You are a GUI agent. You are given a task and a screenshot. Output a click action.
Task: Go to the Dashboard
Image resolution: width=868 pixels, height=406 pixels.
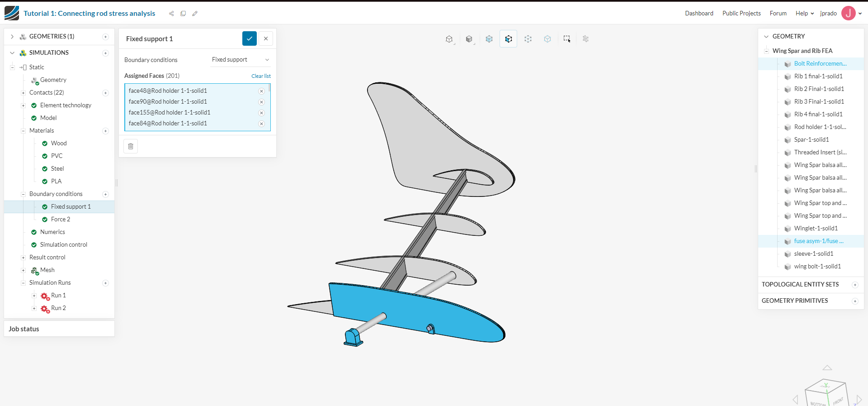[x=699, y=13]
